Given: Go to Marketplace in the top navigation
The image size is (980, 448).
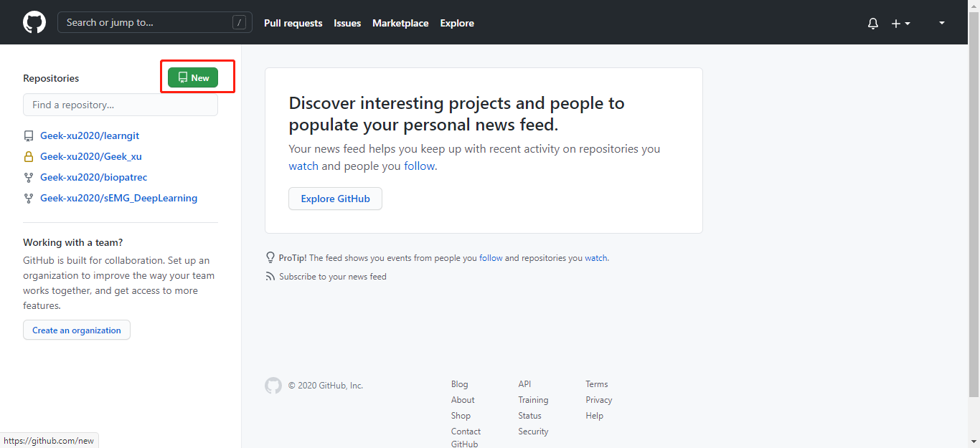Looking at the screenshot, I should click(x=400, y=23).
